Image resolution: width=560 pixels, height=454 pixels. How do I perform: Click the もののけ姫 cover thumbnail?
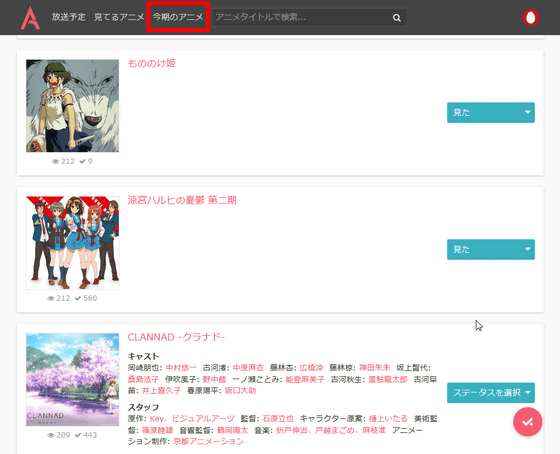[72, 106]
